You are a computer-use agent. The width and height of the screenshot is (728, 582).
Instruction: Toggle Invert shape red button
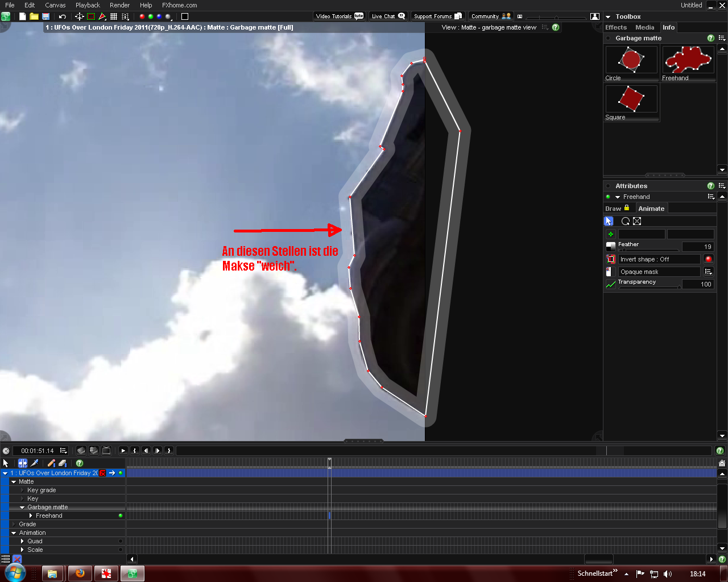[708, 259]
